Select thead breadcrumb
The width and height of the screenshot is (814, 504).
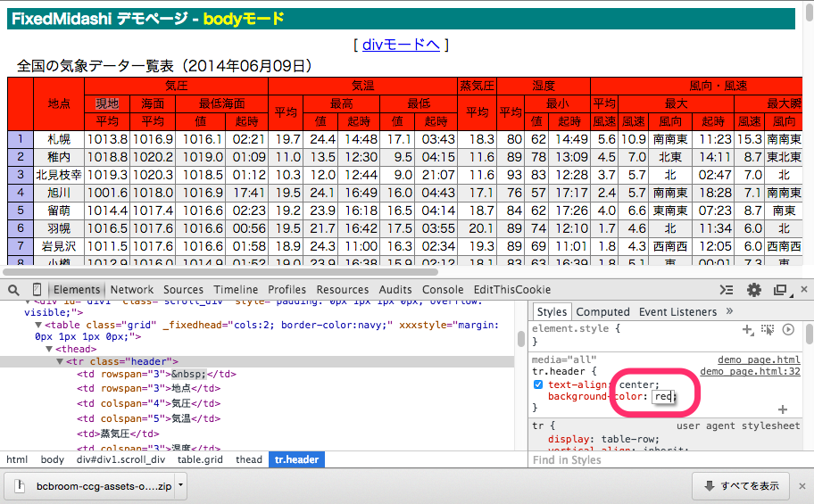pos(249,459)
